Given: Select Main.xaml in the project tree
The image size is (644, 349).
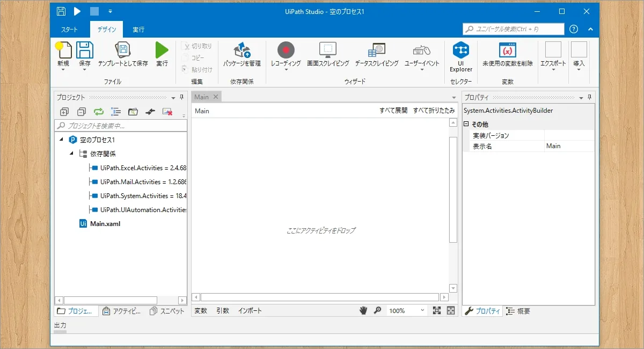Looking at the screenshot, I should (100, 224).
